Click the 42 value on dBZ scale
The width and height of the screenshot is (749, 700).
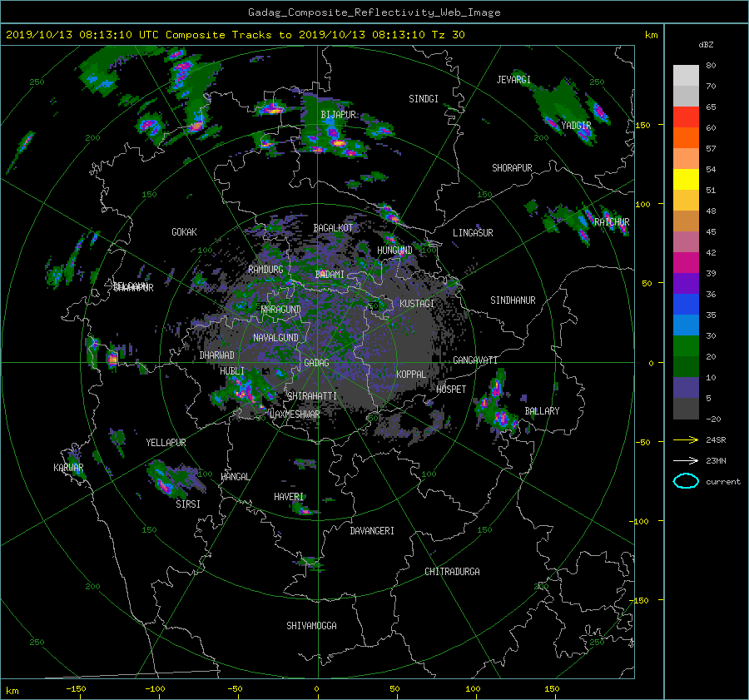coord(711,253)
